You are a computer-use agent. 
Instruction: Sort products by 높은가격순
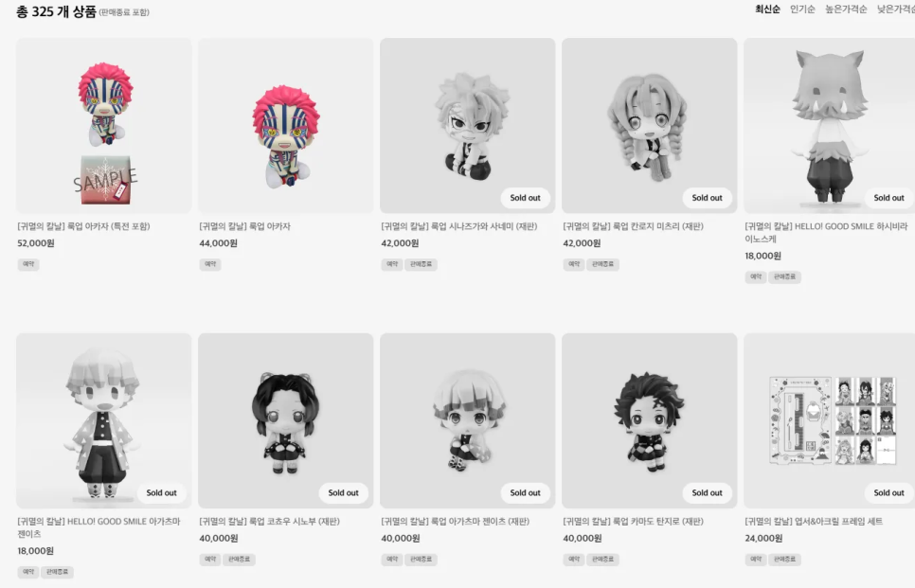coord(846,9)
